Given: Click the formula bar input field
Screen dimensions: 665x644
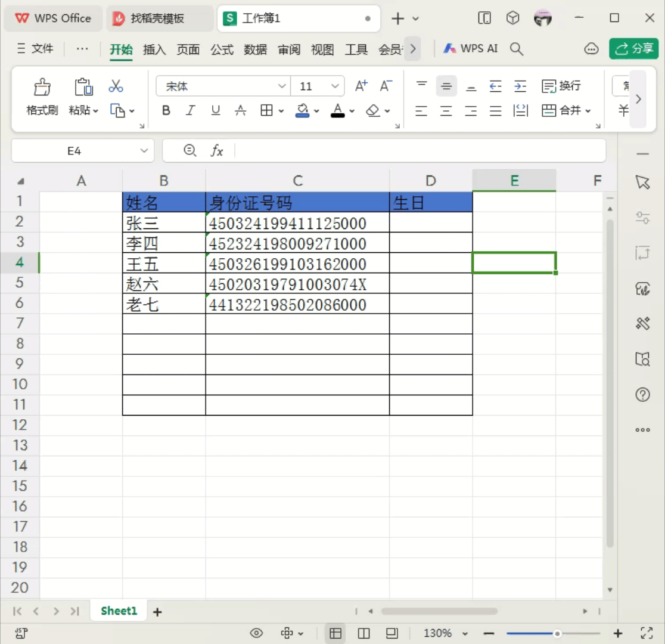Looking at the screenshot, I should click(x=419, y=151).
